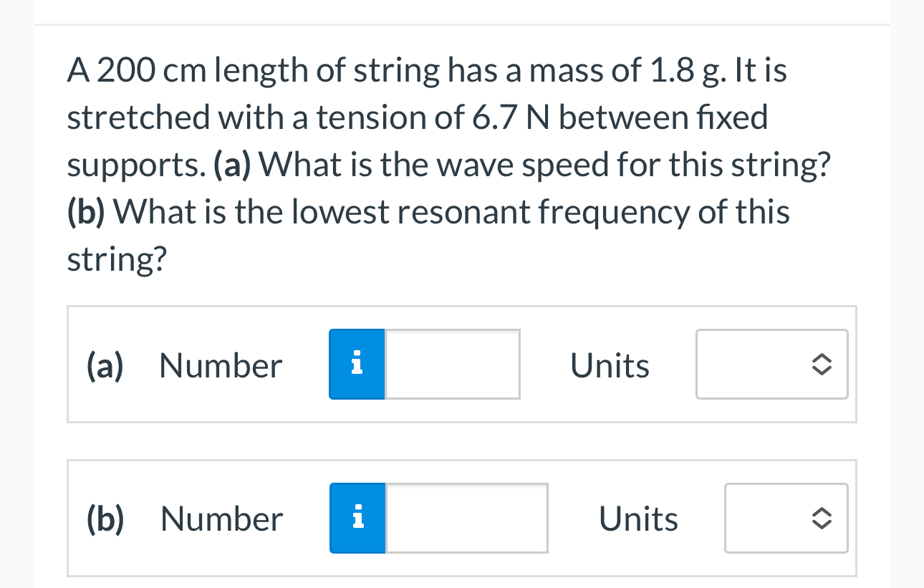The height and width of the screenshot is (588, 924).
Task: Click inside the Number field for part (a)
Action: [451, 364]
